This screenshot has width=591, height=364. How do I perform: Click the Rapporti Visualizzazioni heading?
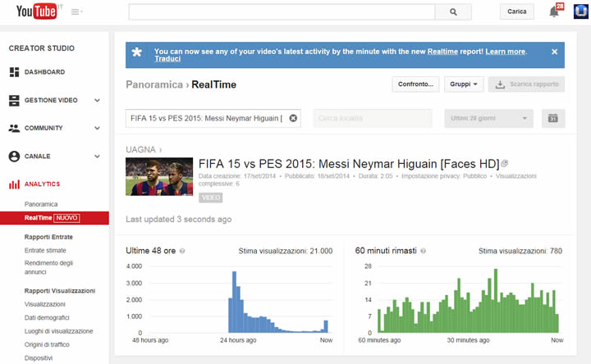[x=60, y=291]
